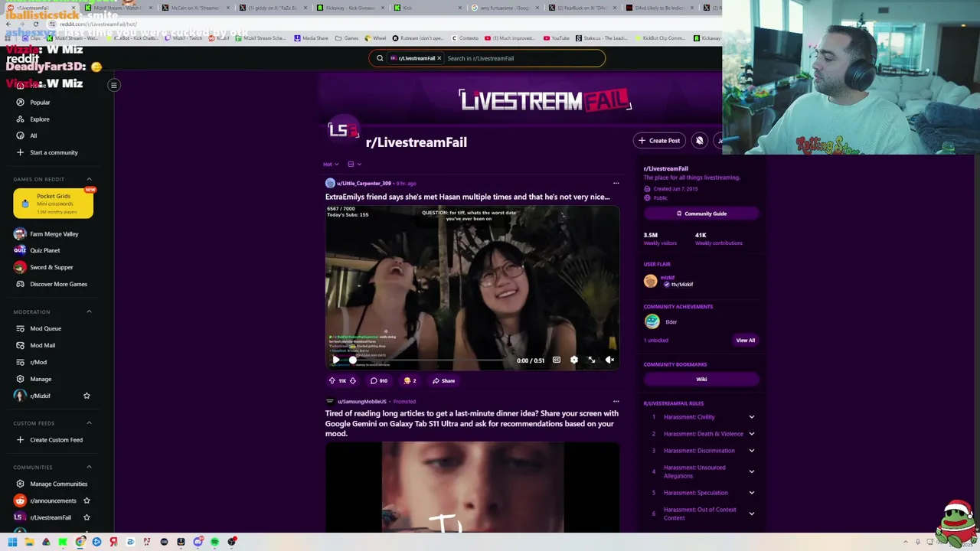
Task: Open the Mod Queue
Action: click(38, 328)
